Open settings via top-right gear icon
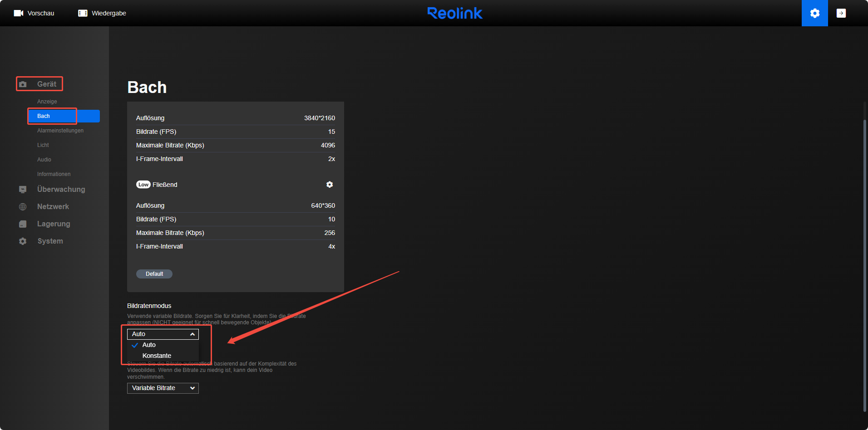 (x=815, y=13)
